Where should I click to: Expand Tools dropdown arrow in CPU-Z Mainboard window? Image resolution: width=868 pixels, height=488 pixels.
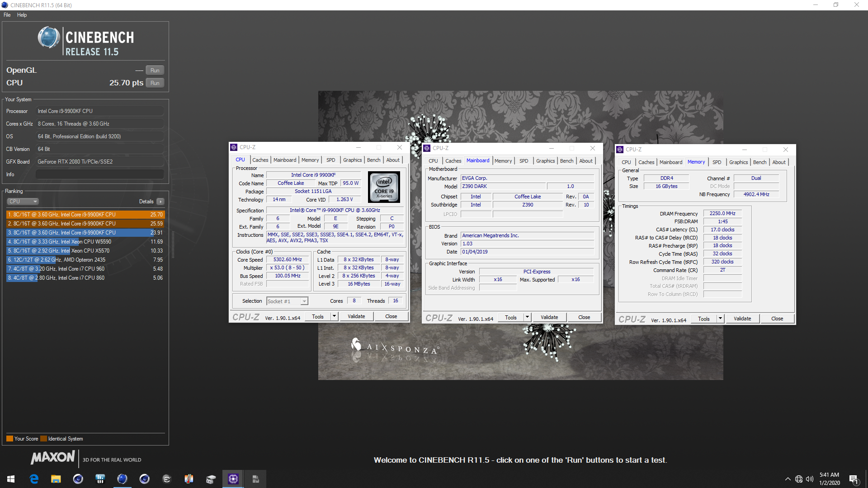[527, 318]
